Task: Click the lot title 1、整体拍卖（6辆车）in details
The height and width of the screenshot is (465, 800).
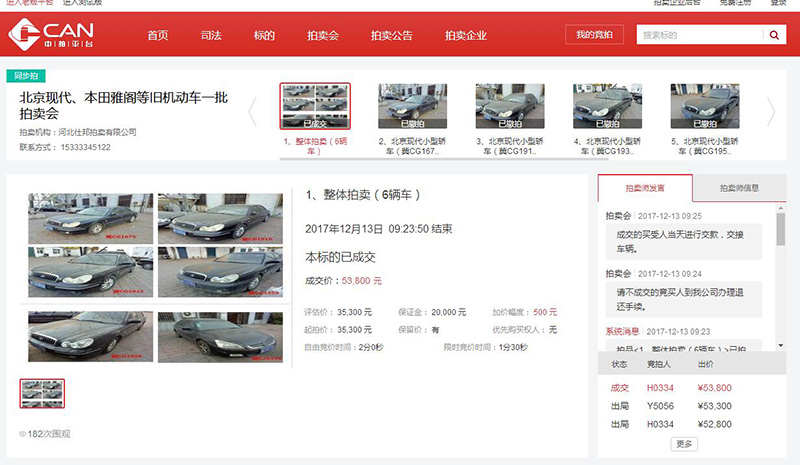Action: [x=362, y=194]
